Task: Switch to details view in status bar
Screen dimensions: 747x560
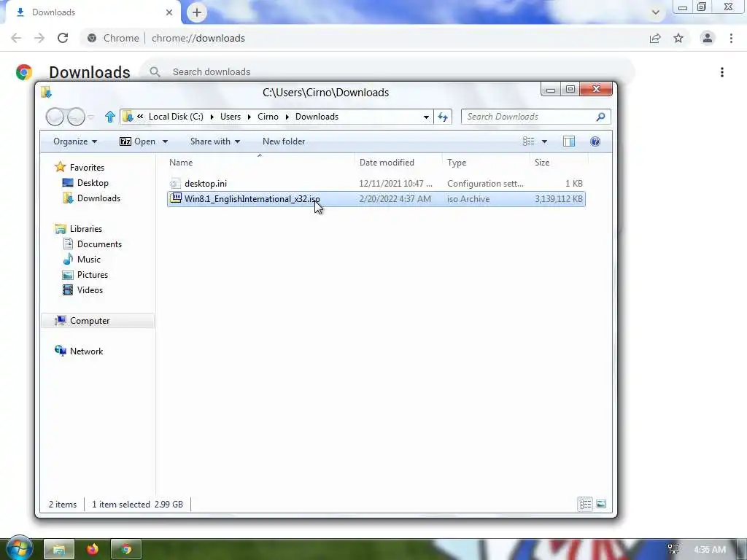Action: pyautogui.click(x=585, y=504)
